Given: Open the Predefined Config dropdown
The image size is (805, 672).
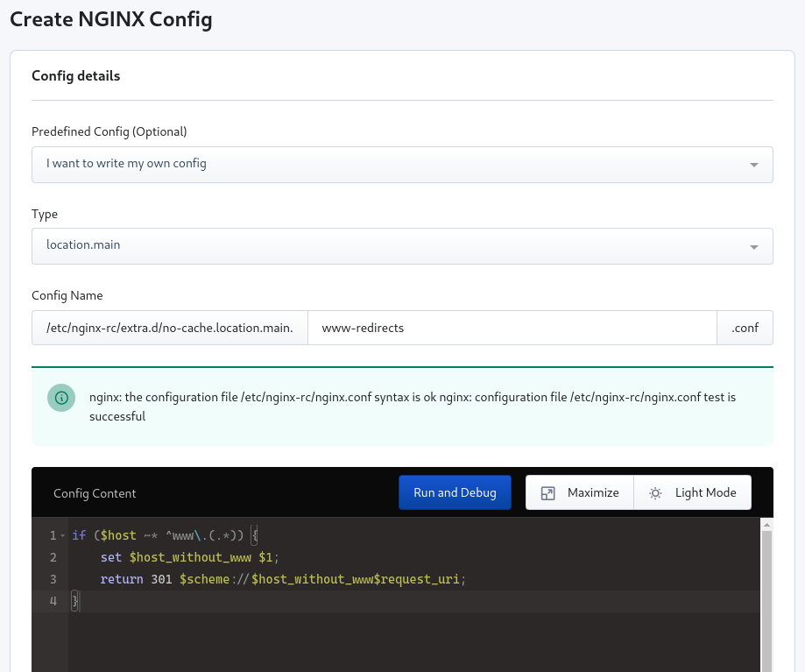Looking at the screenshot, I should (402, 165).
